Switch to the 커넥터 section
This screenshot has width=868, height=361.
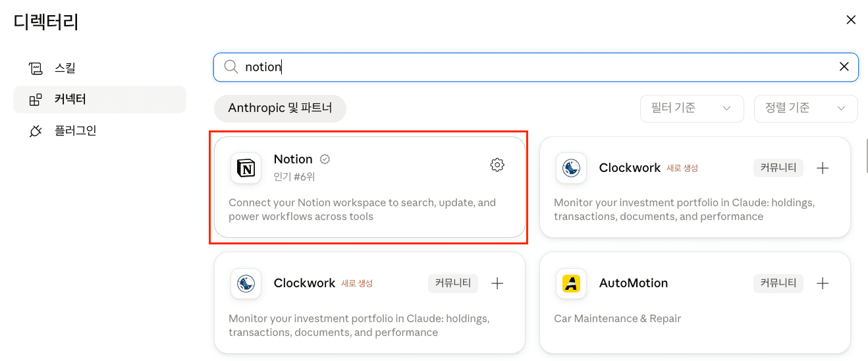tap(99, 99)
